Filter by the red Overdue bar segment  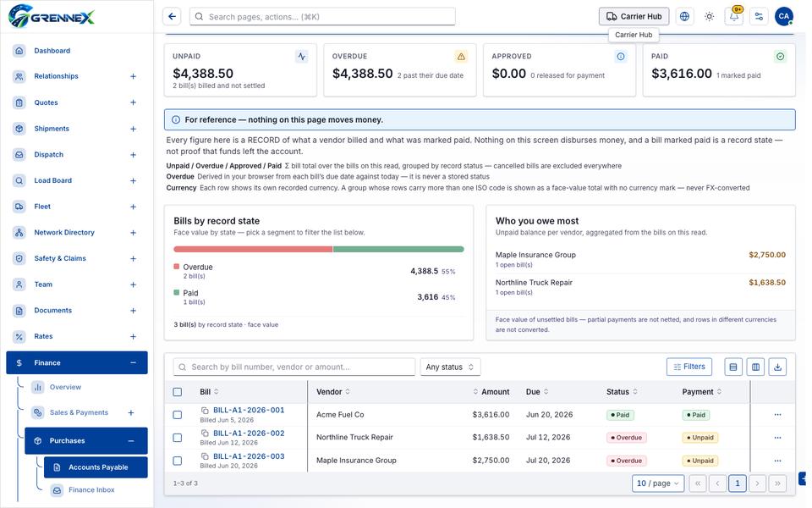pos(253,249)
